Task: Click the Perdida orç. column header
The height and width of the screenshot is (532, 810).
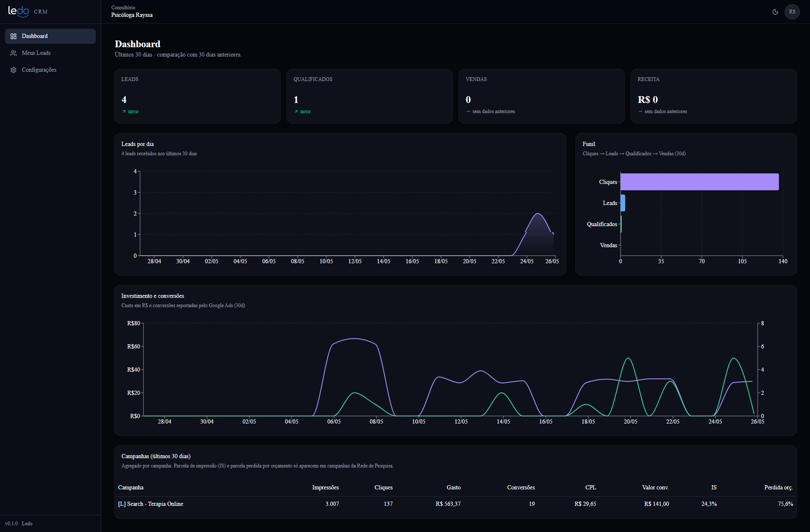Action: tap(778, 487)
